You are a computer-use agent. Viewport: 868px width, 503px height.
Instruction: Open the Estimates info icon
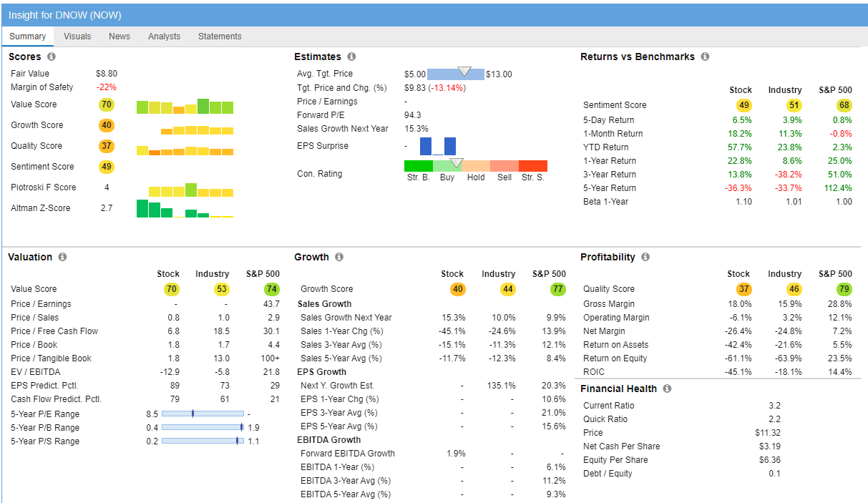point(351,57)
